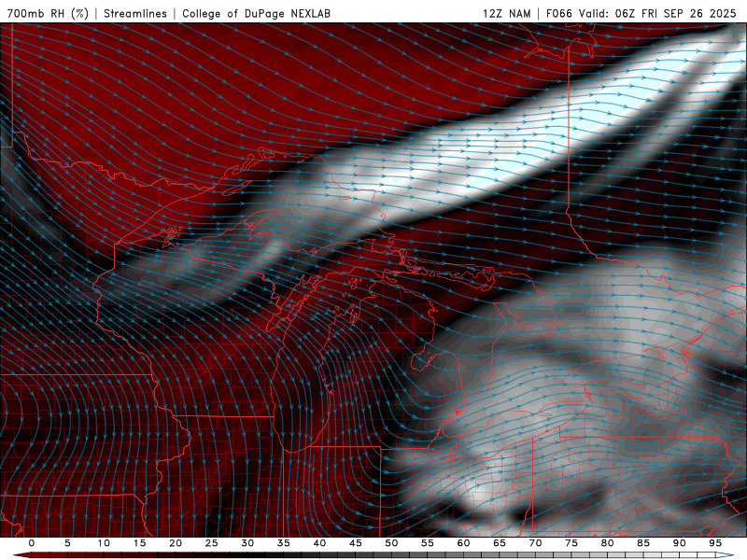Viewport: 747px width, 560px height.
Task: Click the colorbar label '5'
Action: (x=67, y=543)
